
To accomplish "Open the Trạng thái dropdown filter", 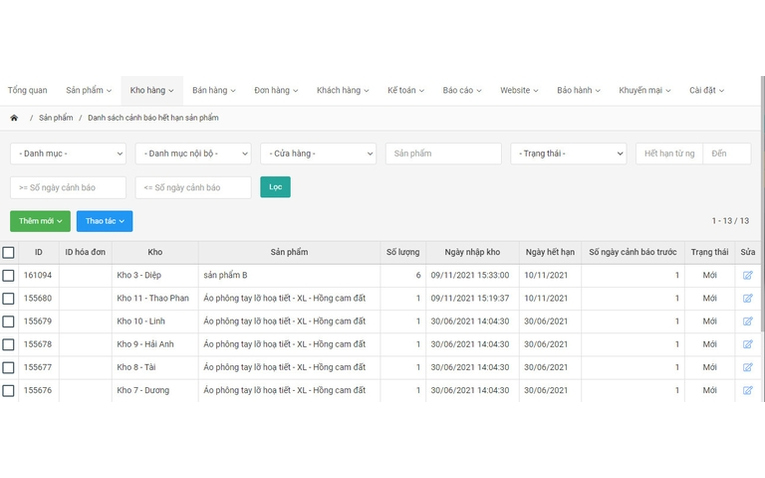I will 568,154.
